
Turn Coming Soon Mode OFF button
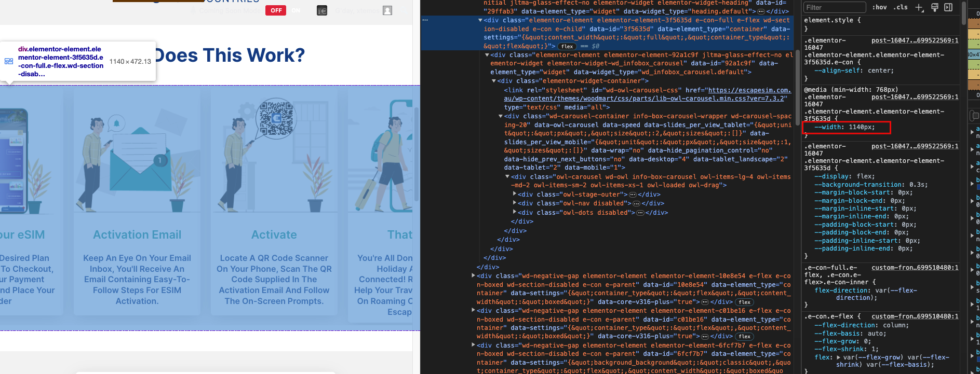(x=276, y=10)
